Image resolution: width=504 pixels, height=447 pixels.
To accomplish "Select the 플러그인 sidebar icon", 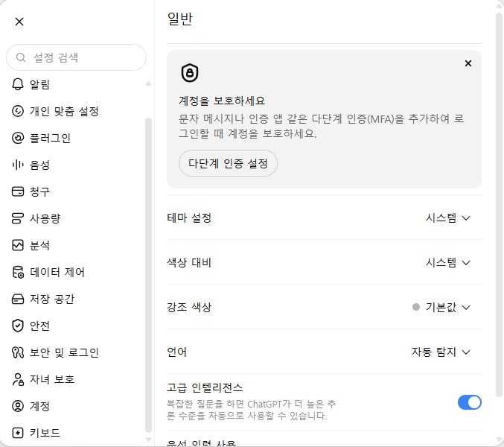I will click(18, 138).
